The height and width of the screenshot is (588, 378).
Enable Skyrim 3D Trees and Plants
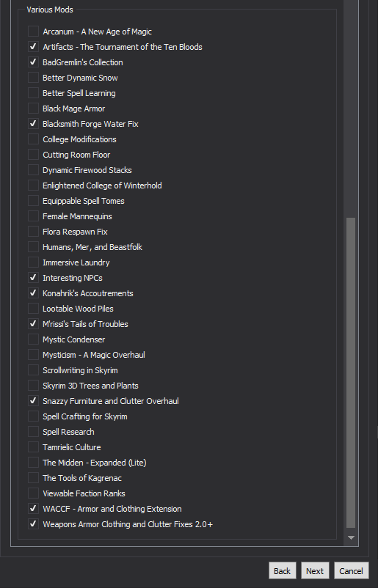[34, 385]
